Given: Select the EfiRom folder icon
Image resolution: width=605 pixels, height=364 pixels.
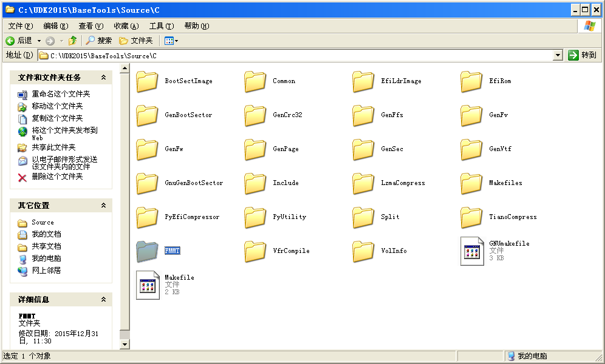Looking at the screenshot, I should 471,81.
